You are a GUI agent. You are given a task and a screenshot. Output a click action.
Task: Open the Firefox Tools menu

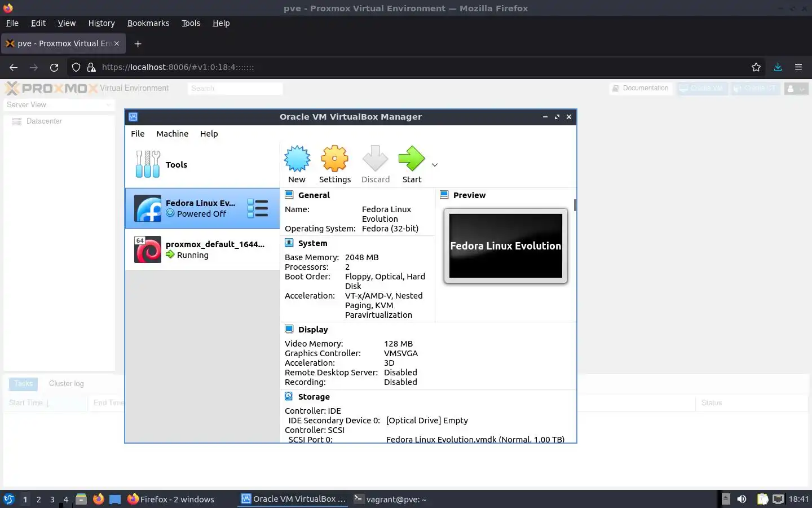tap(191, 23)
